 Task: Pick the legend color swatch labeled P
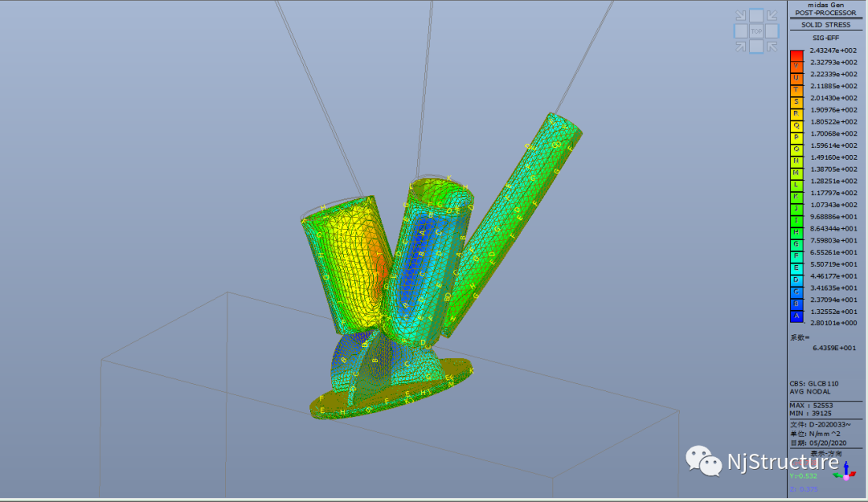click(x=796, y=138)
